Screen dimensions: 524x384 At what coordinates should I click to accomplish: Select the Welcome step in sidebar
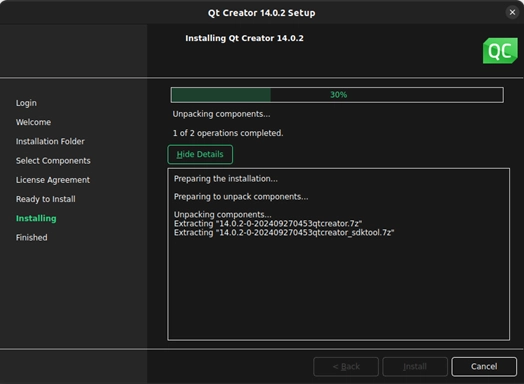click(x=33, y=122)
